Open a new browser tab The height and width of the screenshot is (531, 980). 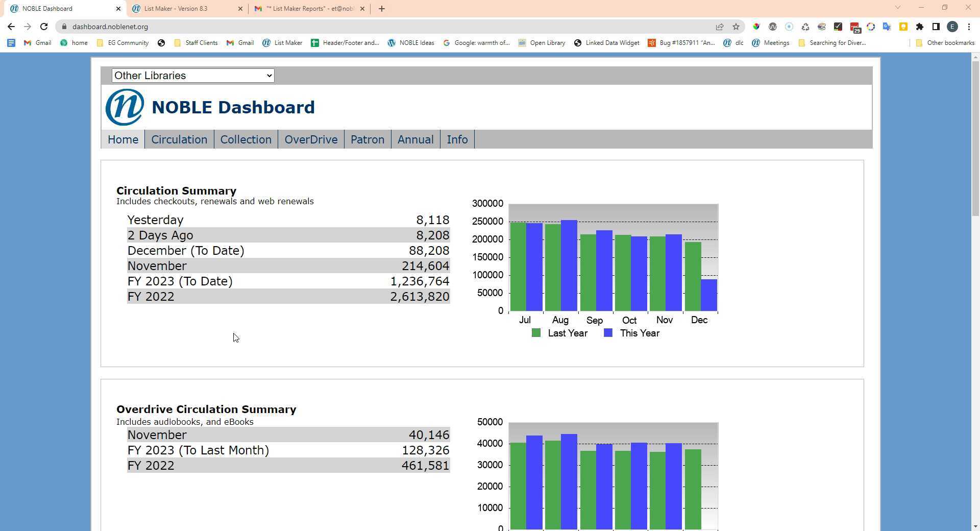click(381, 9)
